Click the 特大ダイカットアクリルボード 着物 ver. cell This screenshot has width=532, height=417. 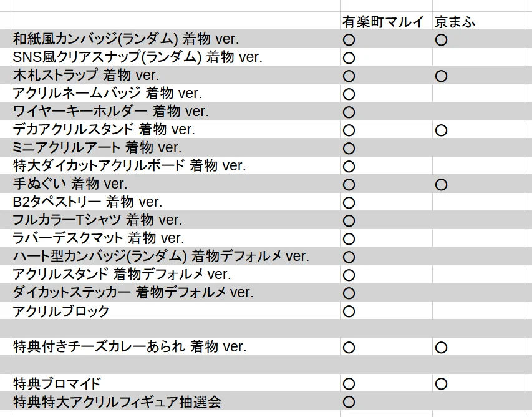pos(175,165)
